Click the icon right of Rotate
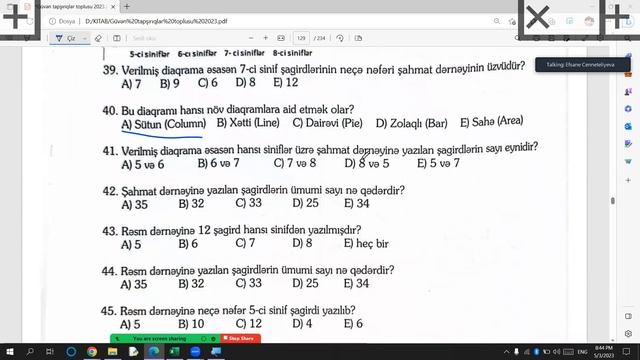This screenshot has height=360, width=640. click(358, 38)
